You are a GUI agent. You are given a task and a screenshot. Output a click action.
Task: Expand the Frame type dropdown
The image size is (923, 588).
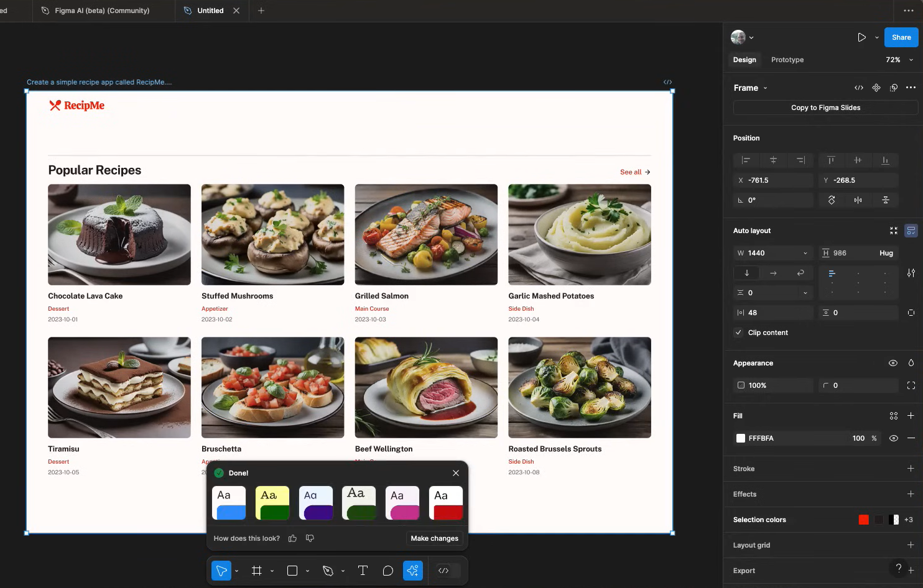pos(765,88)
